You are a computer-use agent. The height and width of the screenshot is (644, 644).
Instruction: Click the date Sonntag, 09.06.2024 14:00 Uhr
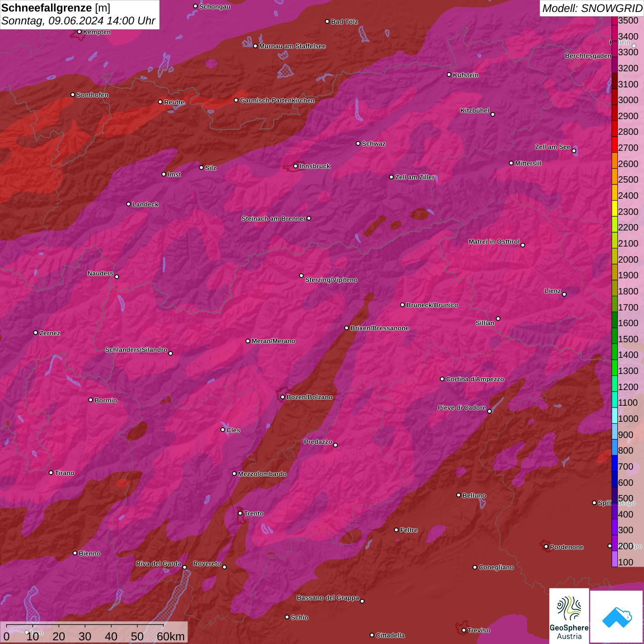click(78, 21)
